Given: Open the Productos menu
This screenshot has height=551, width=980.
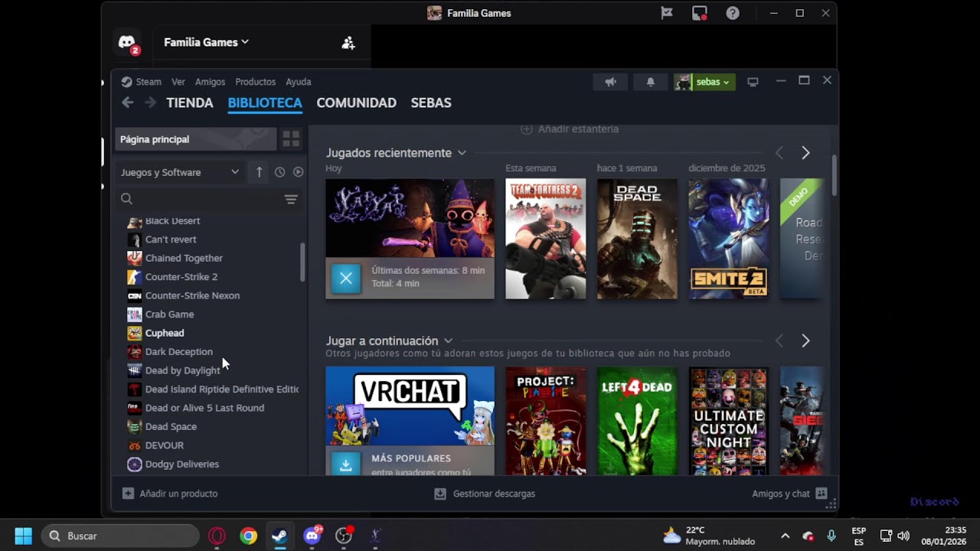Looking at the screenshot, I should (255, 82).
